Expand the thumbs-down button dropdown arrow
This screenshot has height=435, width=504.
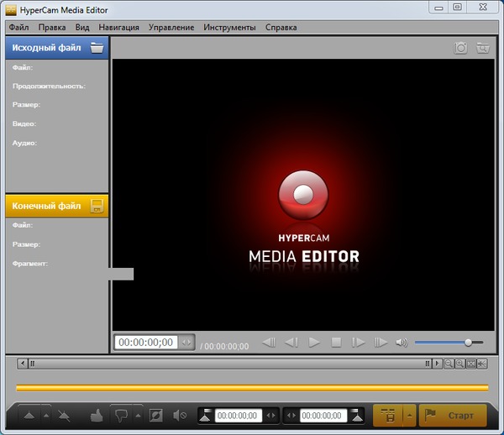136,415
